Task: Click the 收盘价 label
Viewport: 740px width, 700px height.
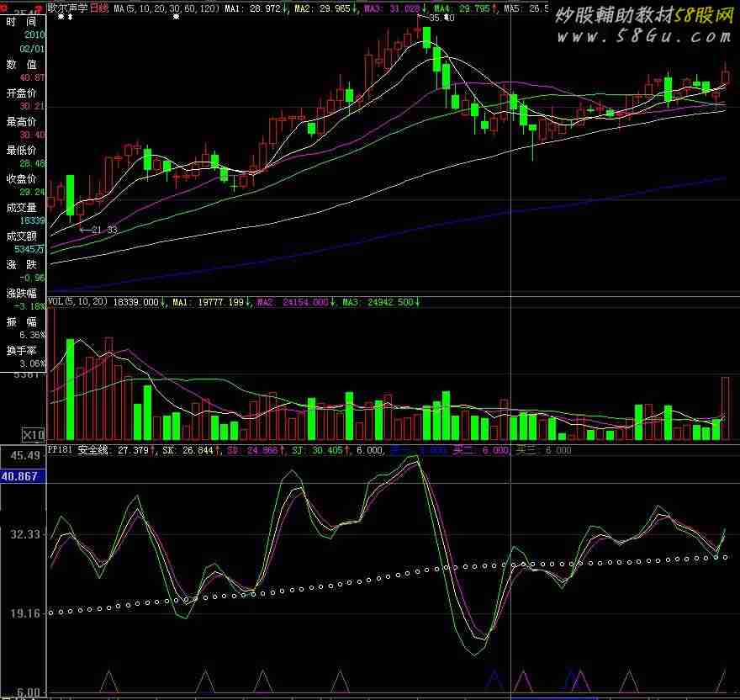Action: pos(21,179)
